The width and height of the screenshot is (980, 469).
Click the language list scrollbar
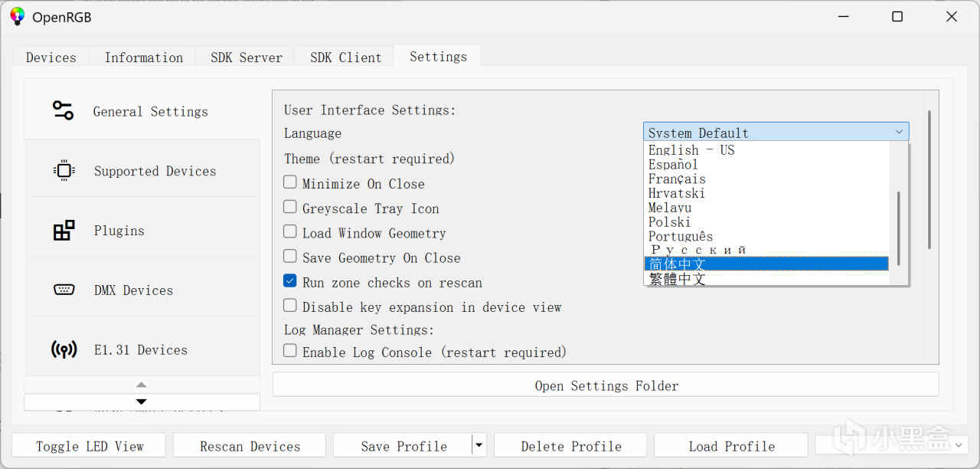899,228
